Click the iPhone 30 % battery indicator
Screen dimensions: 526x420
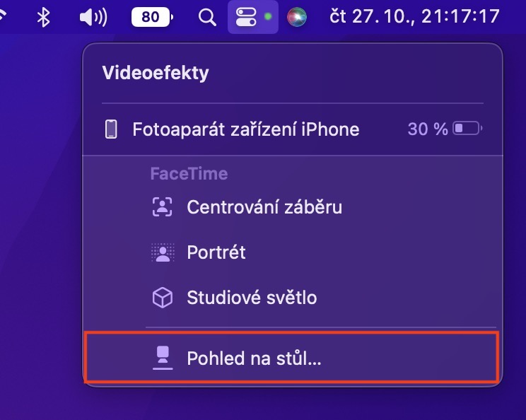coord(445,129)
